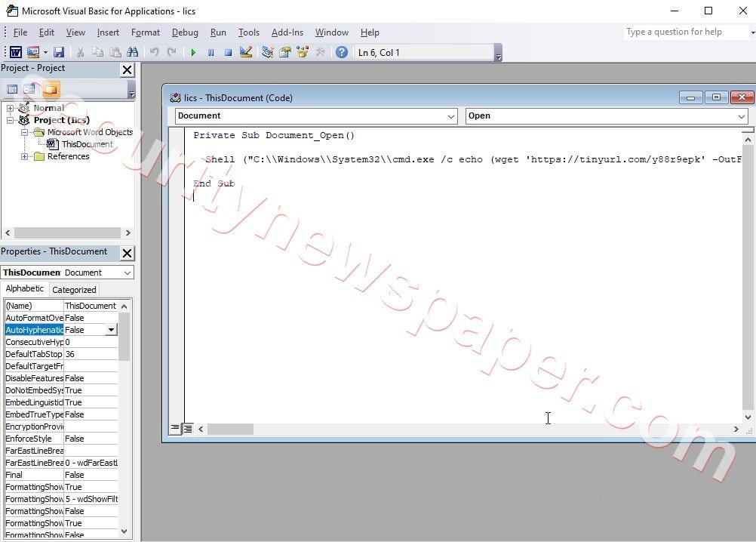Click View Code icon in Project panel
Viewport: 756px width, 542px height.
tap(13, 89)
